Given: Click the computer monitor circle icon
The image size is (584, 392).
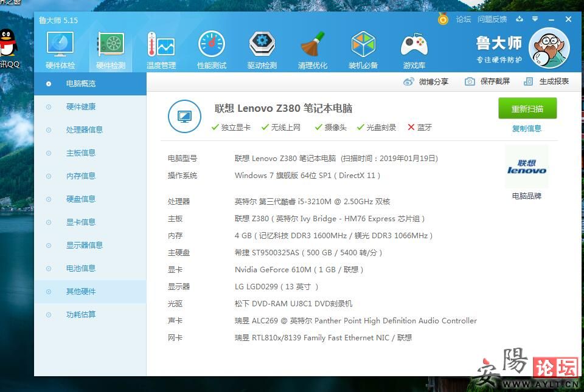Looking at the screenshot, I should pyautogui.click(x=184, y=117).
